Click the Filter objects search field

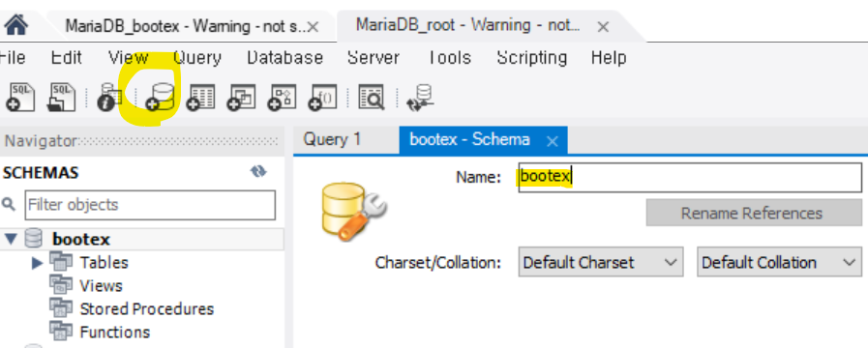pos(150,205)
